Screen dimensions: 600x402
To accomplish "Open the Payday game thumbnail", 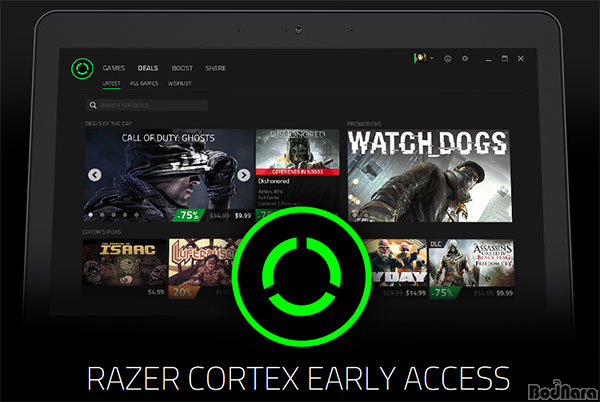I will (x=397, y=262).
